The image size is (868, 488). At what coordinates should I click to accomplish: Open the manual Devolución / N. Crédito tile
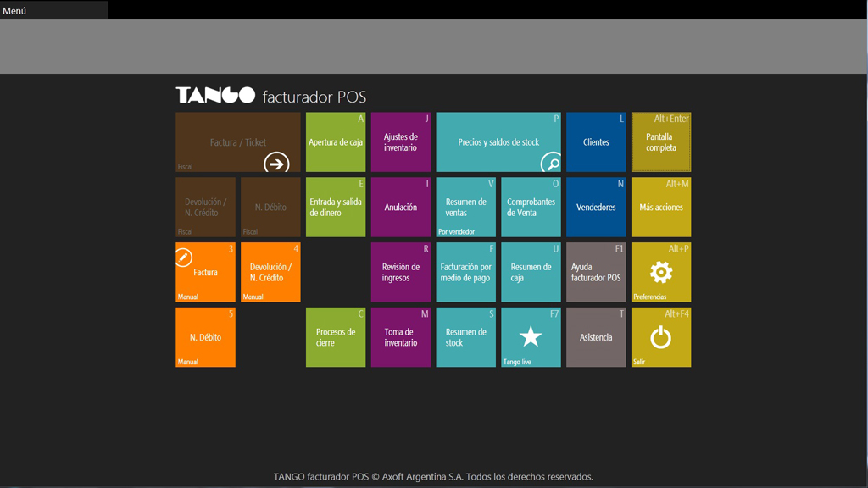point(270,272)
